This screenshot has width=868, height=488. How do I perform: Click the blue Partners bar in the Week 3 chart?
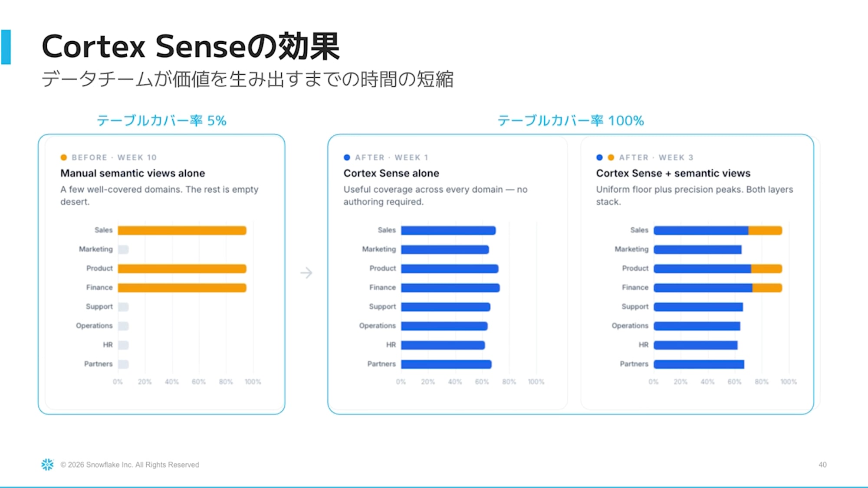coord(699,364)
